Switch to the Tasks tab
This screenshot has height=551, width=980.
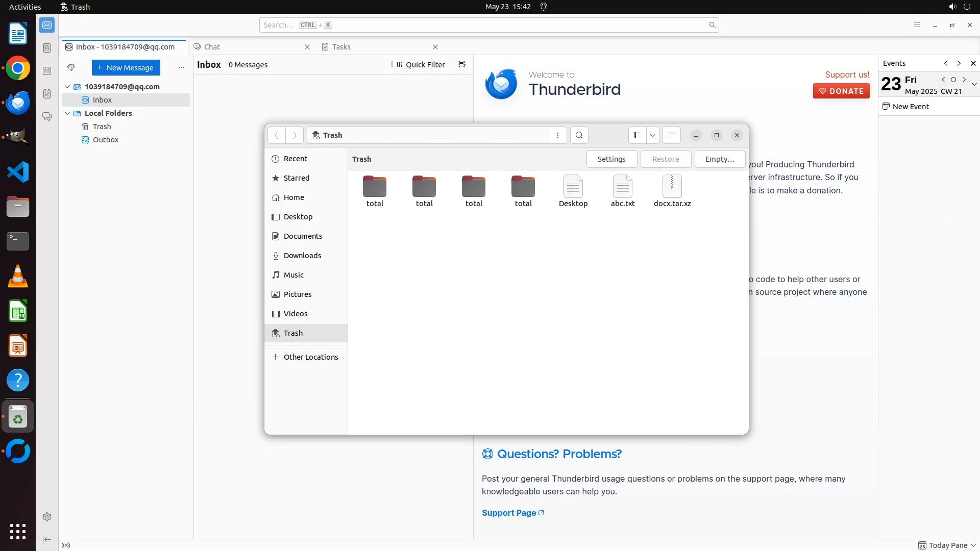coord(341,47)
